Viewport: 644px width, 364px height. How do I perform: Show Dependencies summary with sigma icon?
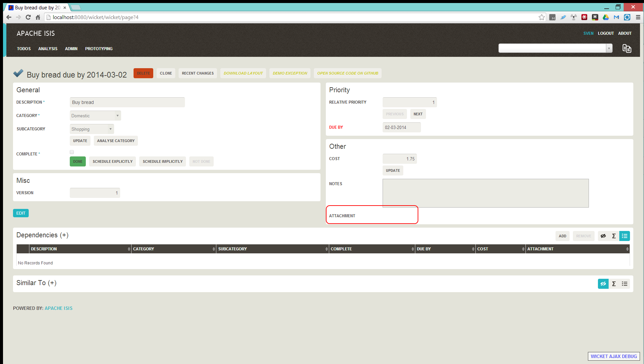[614, 236]
